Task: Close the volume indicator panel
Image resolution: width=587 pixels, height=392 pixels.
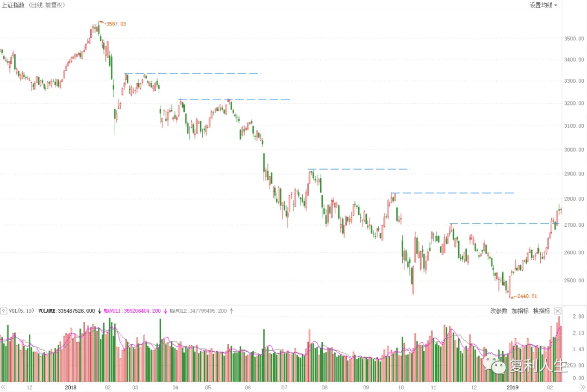Action: [558, 311]
